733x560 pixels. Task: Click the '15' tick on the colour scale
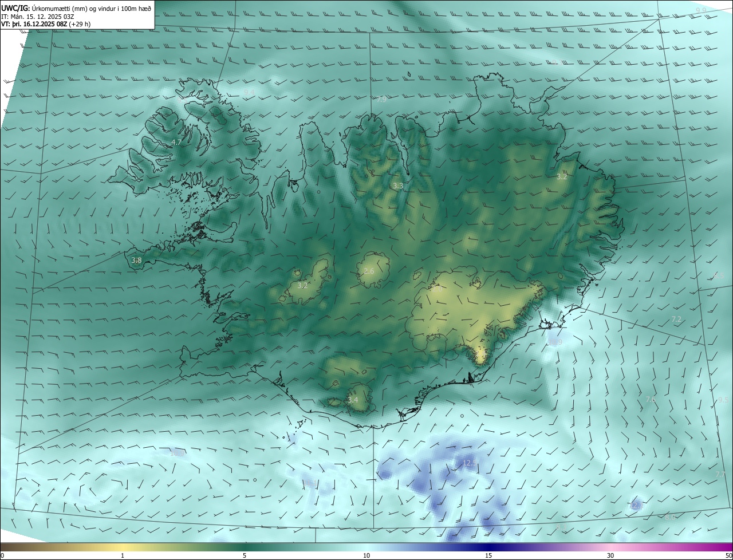point(488,555)
